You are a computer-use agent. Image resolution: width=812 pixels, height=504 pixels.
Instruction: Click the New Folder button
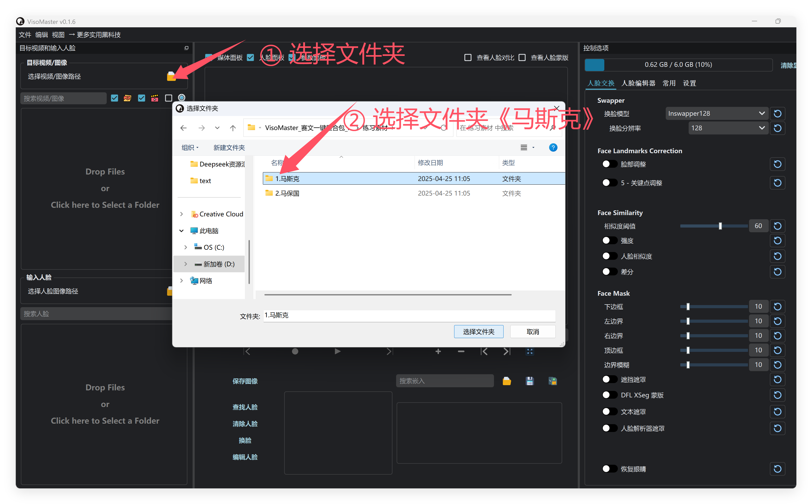coord(229,147)
